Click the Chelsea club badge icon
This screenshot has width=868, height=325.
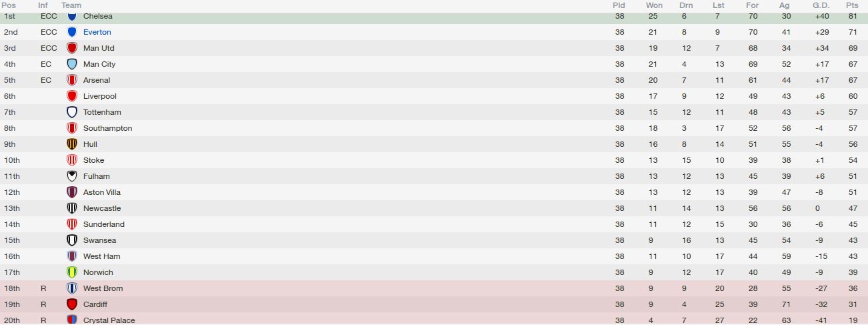tap(72, 16)
